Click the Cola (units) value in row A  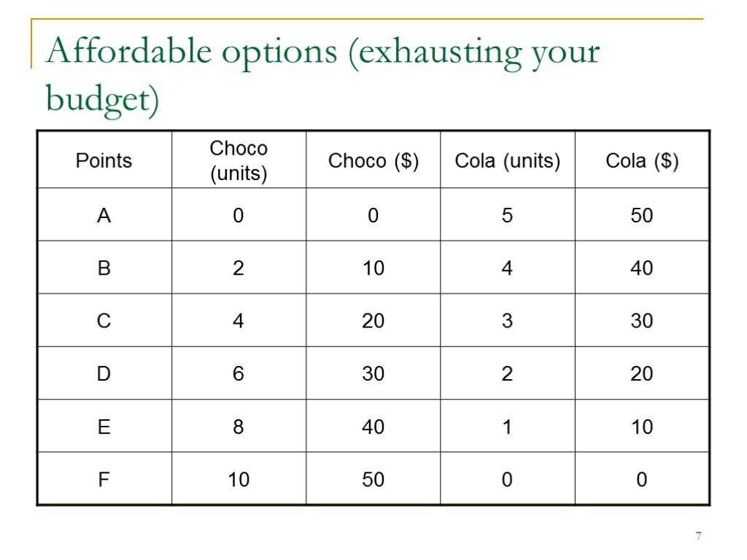(507, 216)
